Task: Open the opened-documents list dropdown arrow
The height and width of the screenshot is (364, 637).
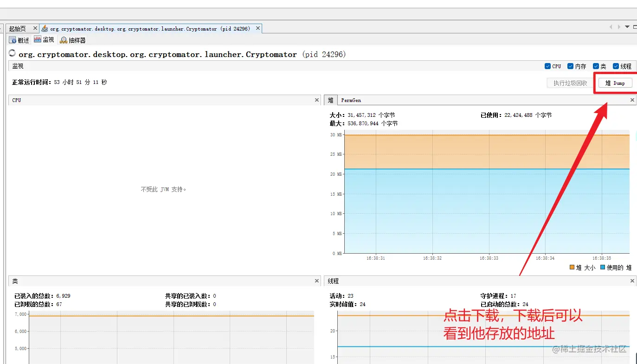Action: (627, 27)
